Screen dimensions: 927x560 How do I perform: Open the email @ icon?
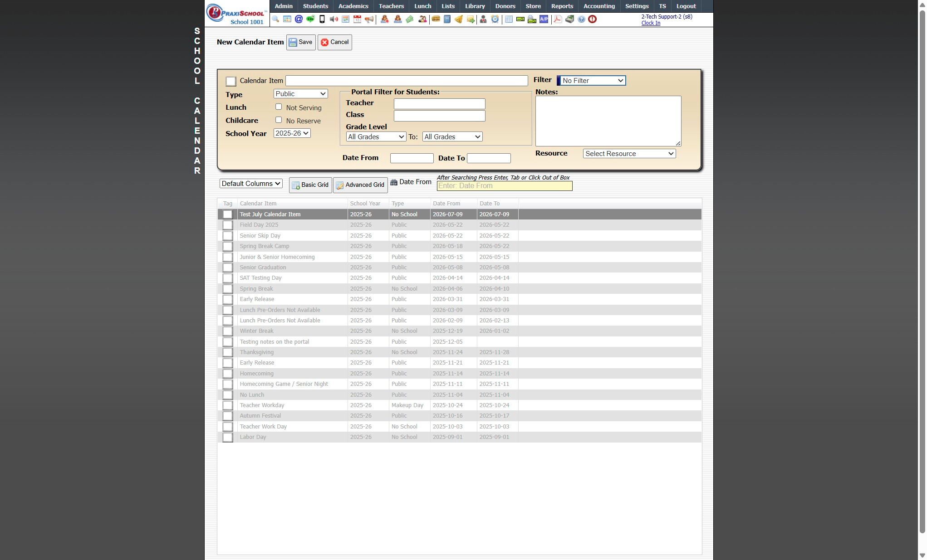pyautogui.click(x=299, y=19)
